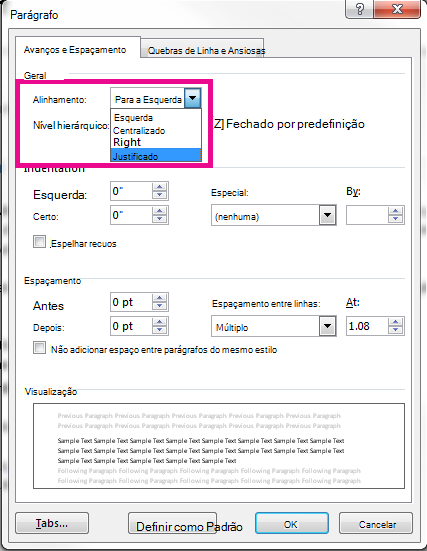Click the Certo indentation field

[x=131, y=215]
